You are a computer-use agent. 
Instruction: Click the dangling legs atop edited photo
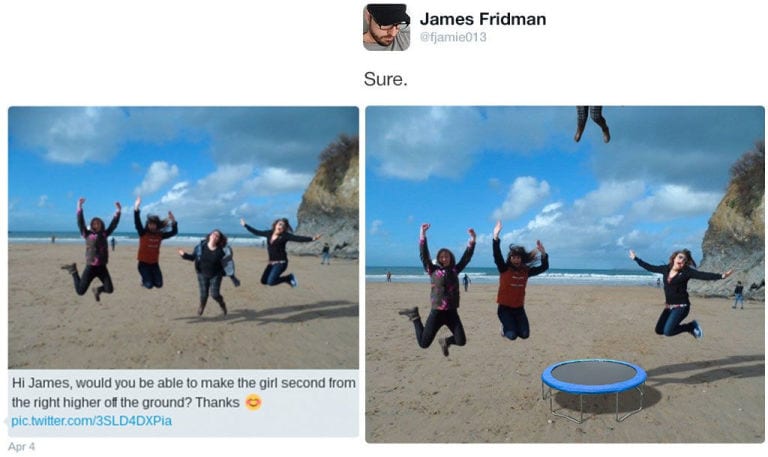(x=592, y=124)
